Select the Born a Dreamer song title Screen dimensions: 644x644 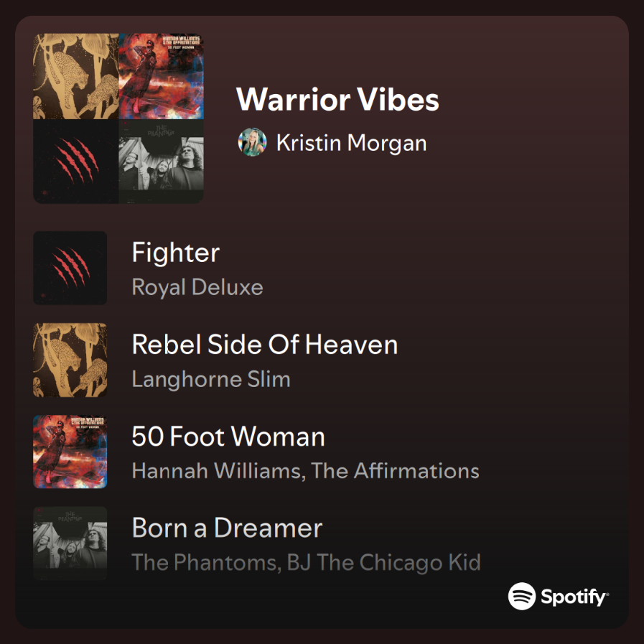(x=227, y=528)
